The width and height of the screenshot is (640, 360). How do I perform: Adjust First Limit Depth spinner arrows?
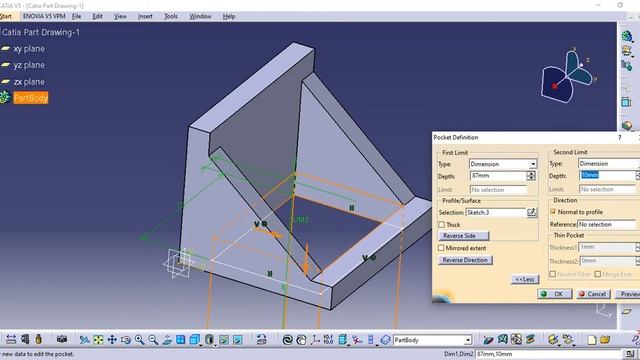[x=531, y=176]
